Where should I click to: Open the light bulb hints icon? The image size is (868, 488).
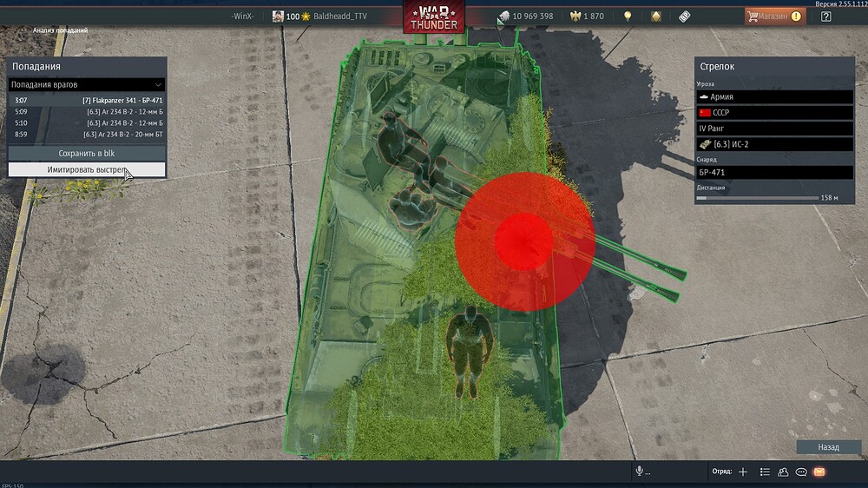[x=628, y=16]
